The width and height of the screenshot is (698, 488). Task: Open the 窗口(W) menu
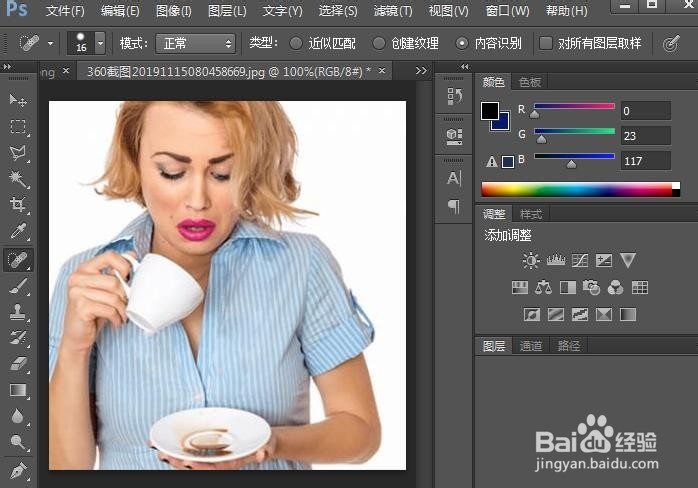tap(507, 10)
